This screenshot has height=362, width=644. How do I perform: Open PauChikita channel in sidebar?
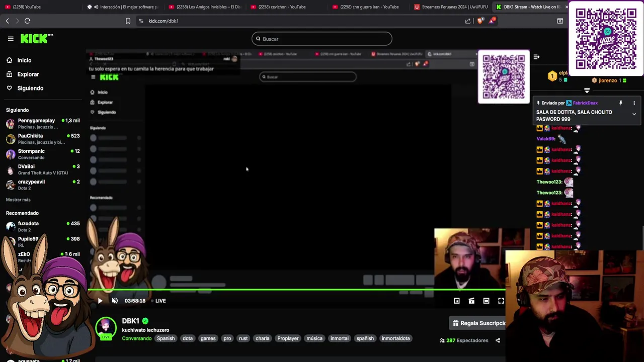(43, 139)
